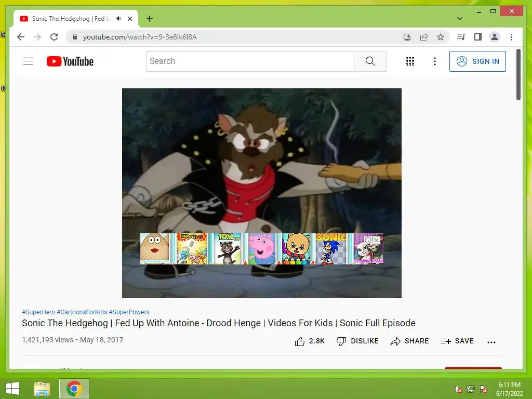
Task: Open the #CartoonsForKids hashtag
Action: (x=82, y=312)
